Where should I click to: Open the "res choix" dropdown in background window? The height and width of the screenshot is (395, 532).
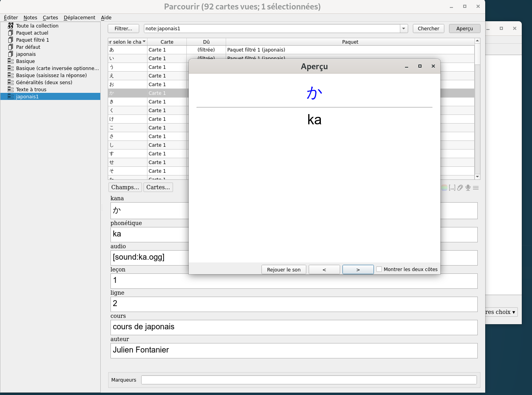501,312
